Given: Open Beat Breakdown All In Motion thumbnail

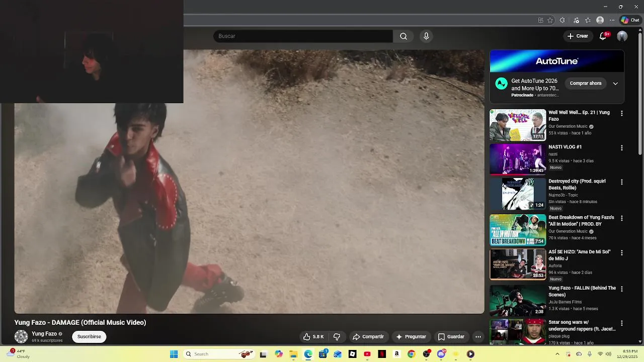Looking at the screenshot, I should point(518,230).
